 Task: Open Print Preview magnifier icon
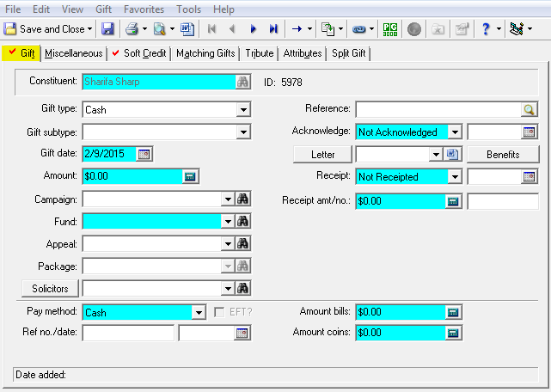coord(160,29)
